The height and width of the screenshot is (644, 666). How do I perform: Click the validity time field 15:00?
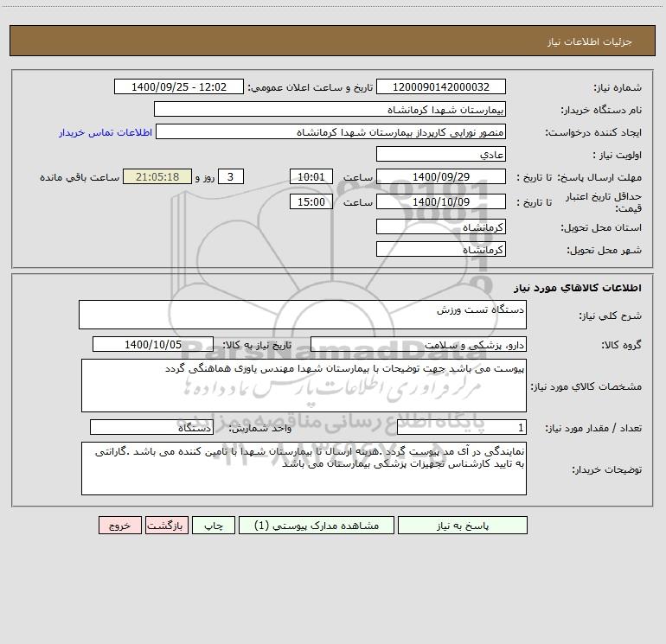tap(311, 201)
